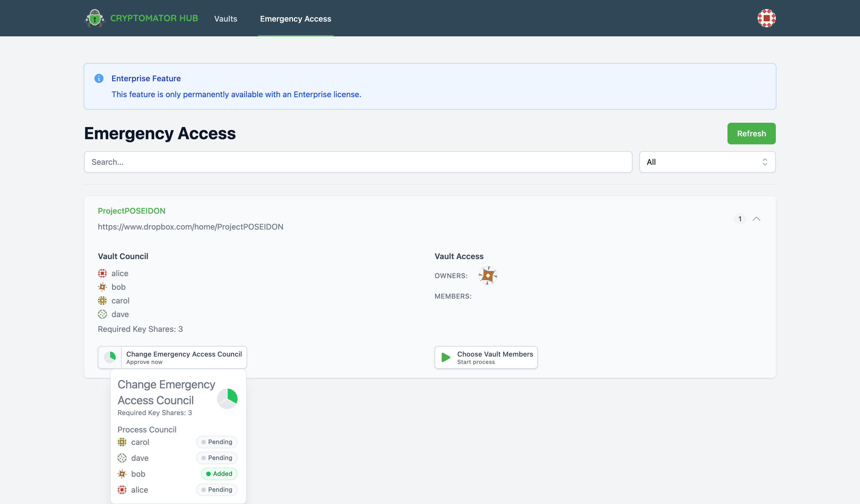Click alice's avatar in the Vault Council list
This screenshot has width=860, height=504.
point(102,273)
